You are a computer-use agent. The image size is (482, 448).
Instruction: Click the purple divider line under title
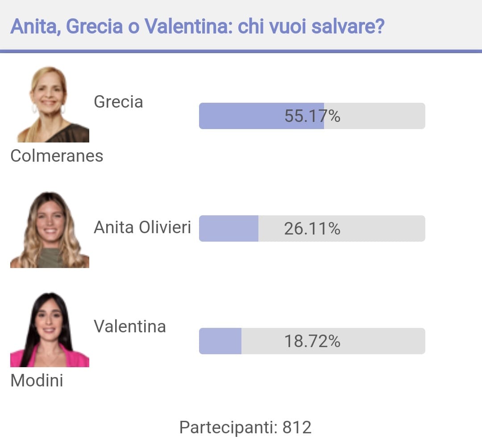tap(241, 51)
